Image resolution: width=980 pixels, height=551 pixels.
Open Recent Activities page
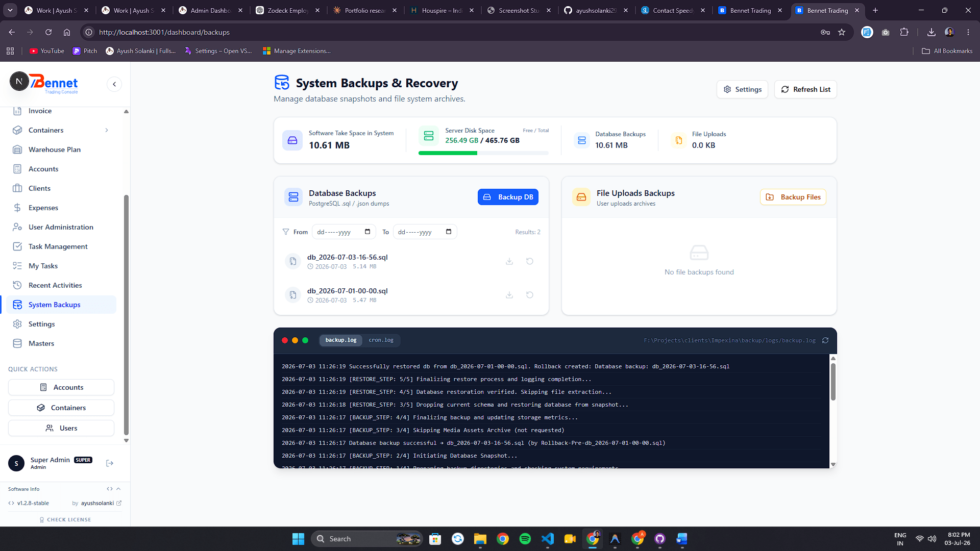tap(61, 285)
